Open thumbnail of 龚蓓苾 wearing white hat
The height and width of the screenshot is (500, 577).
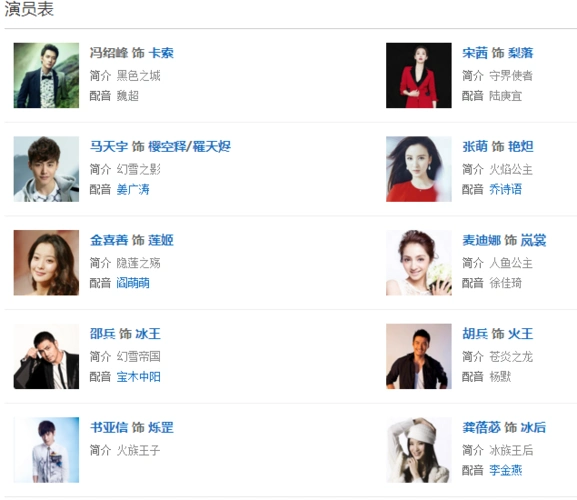419,450
